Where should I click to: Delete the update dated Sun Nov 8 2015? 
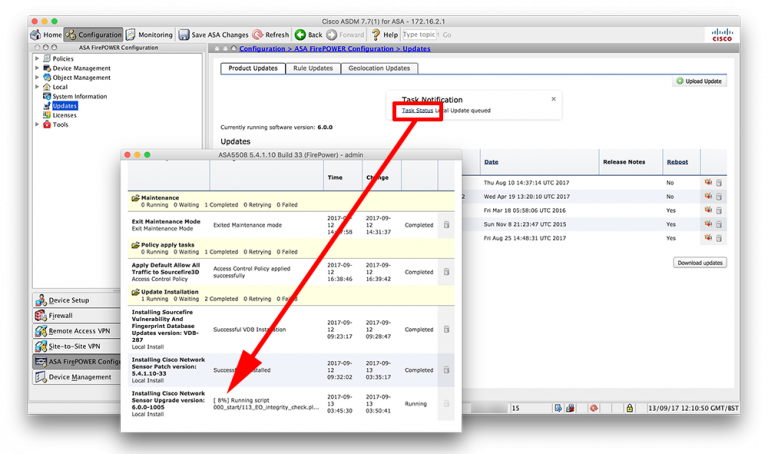point(719,224)
